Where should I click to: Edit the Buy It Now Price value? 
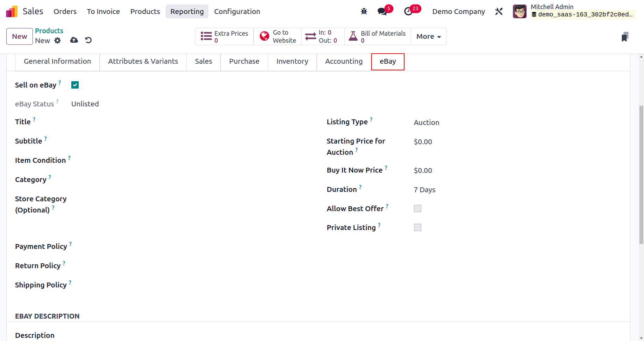pos(517,170)
